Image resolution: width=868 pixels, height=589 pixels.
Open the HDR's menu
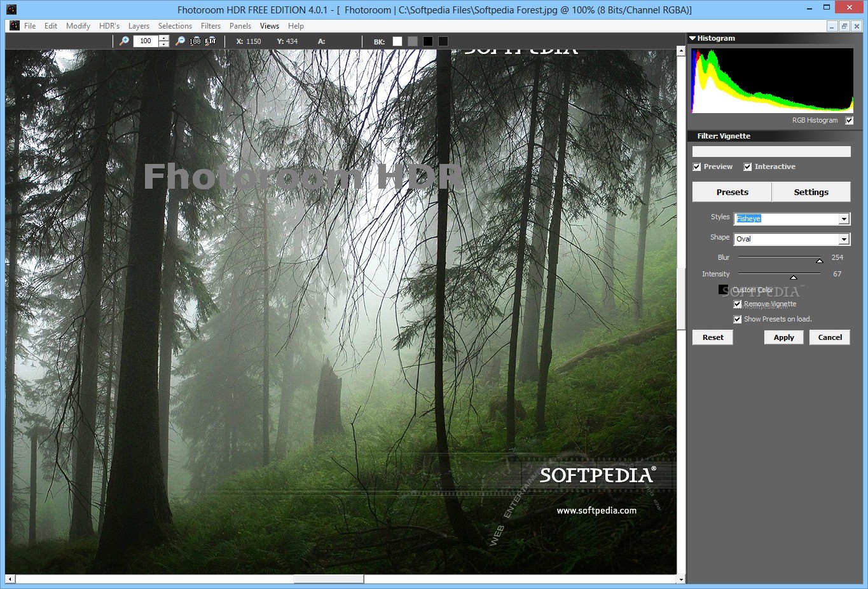pos(109,26)
